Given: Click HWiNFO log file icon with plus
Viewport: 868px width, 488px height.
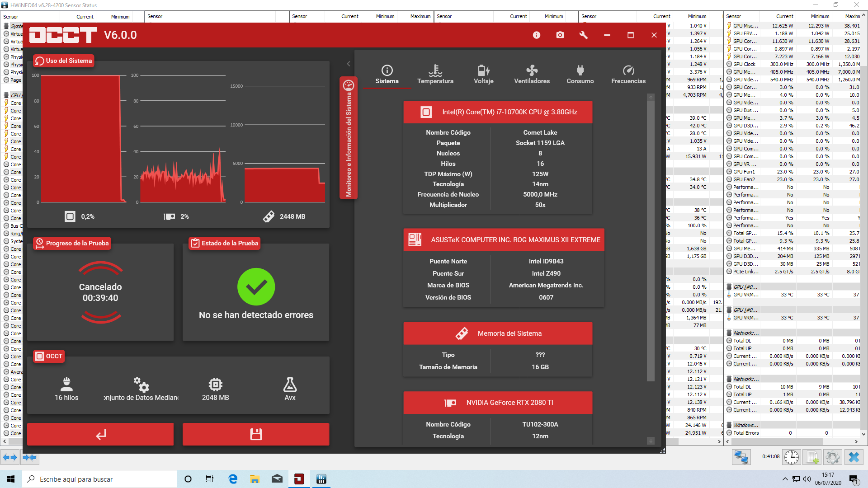Looking at the screenshot, I should [x=812, y=457].
